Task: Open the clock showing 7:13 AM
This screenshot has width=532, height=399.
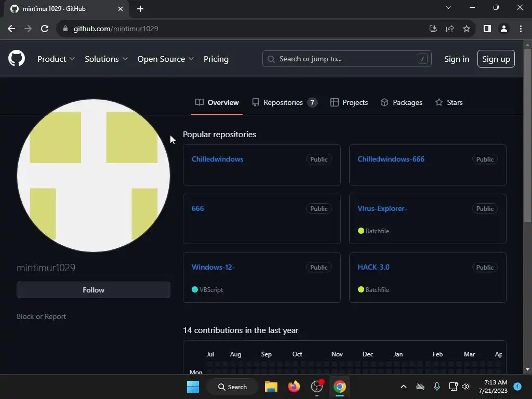Action: click(x=493, y=387)
